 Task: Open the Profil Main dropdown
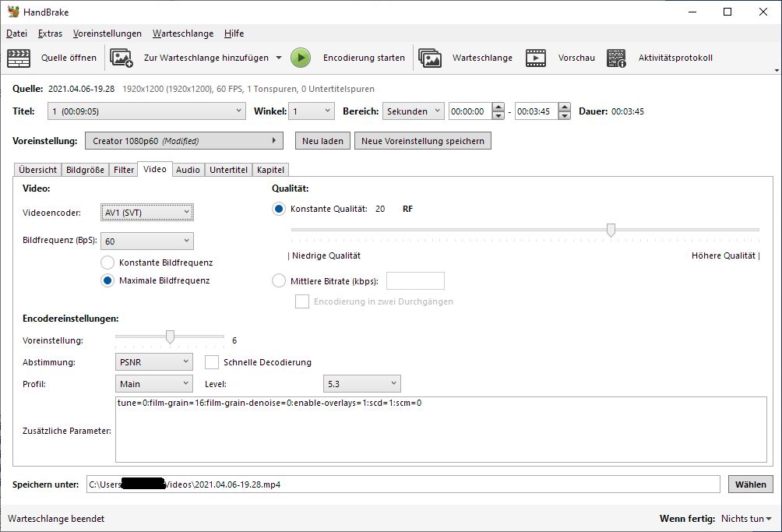pyautogui.click(x=153, y=384)
